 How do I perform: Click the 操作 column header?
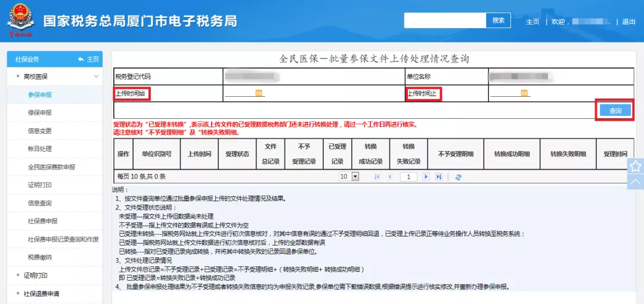tap(123, 154)
